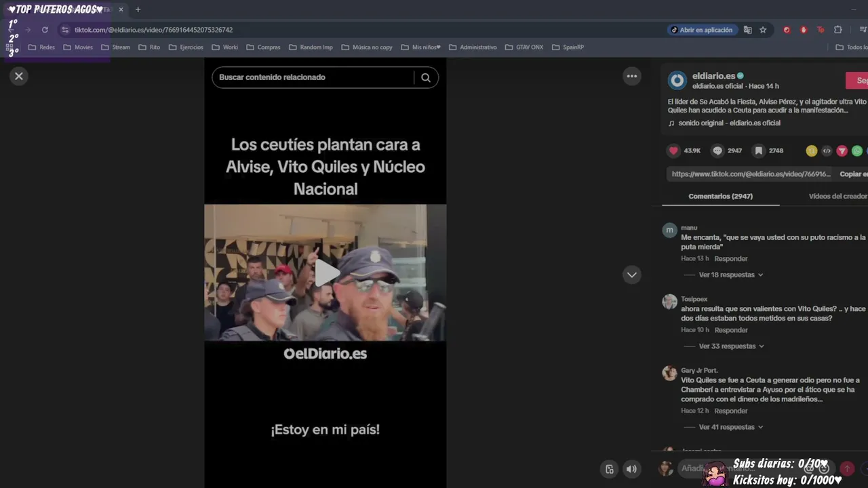Viewport: 868px width, 488px height.
Task: Open the eldiario.es video thumbnail area
Action: (x=325, y=272)
